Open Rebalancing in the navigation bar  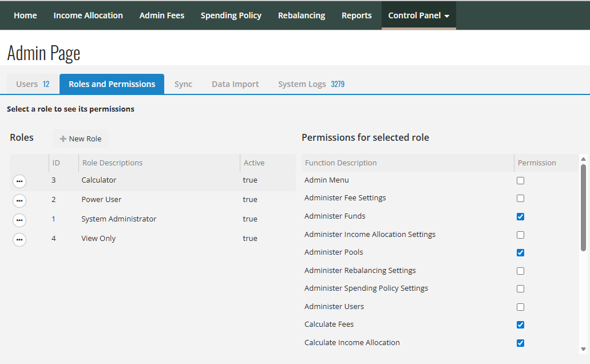point(302,15)
